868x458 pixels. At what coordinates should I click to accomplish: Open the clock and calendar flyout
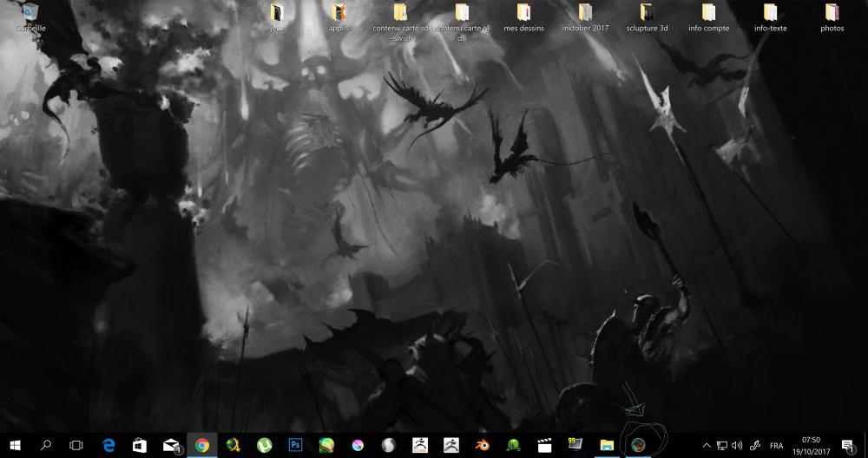point(811,445)
